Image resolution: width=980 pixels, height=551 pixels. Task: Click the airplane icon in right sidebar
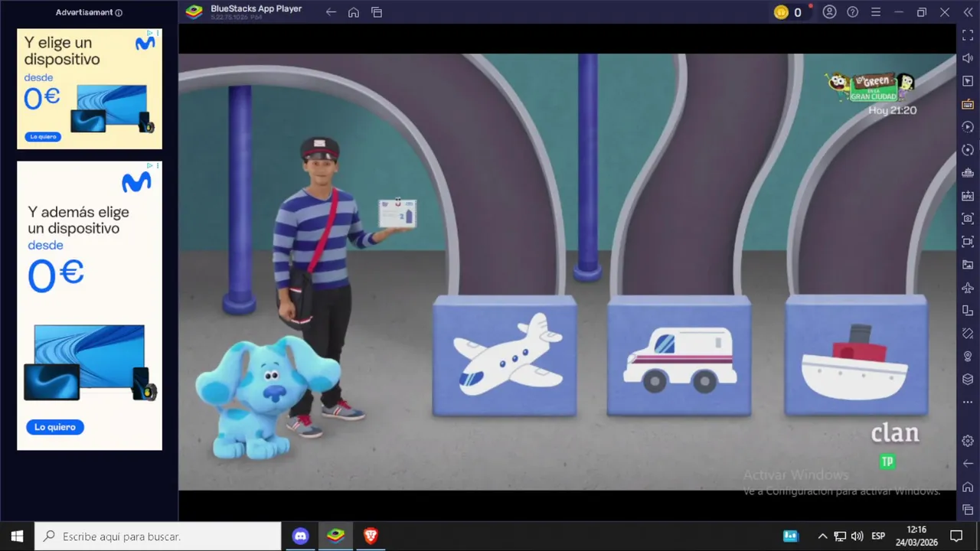click(968, 288)
